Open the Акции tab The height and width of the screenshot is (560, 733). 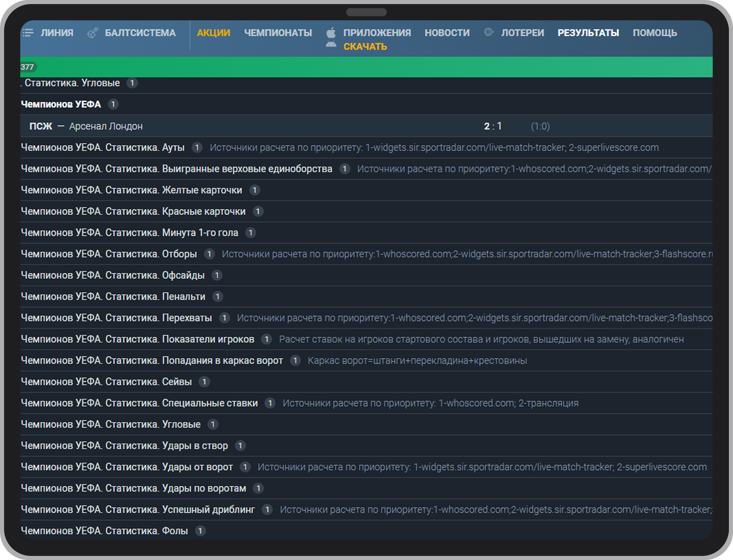(x=213, y=33)
